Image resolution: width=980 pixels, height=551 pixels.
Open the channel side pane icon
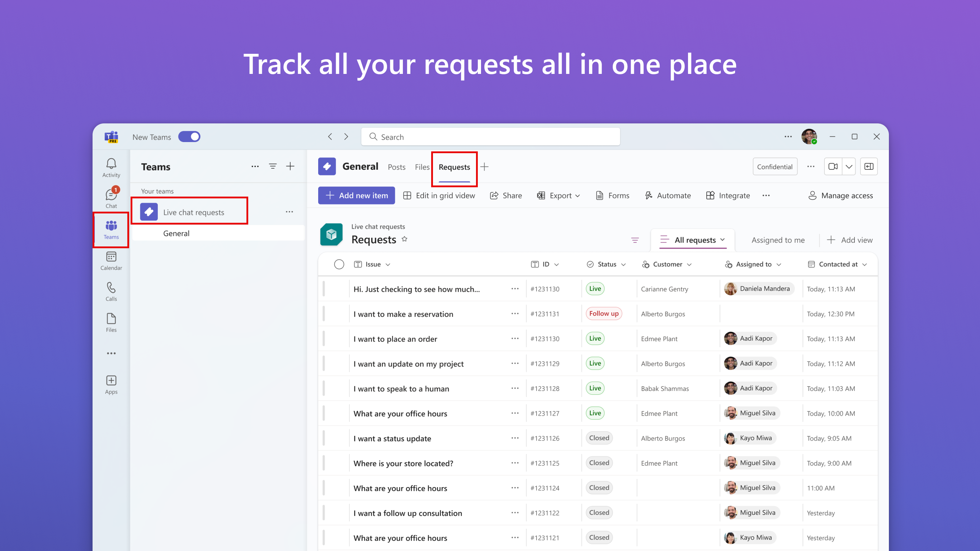869,166
